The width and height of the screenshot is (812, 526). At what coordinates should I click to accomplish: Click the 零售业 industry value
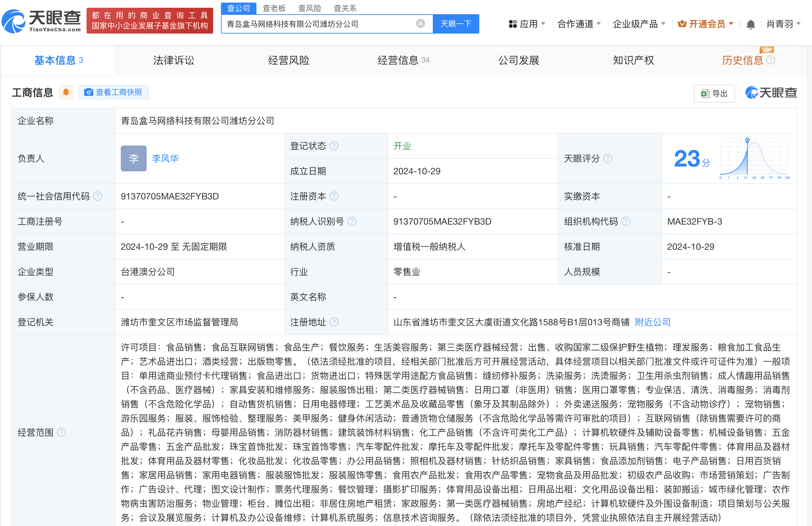pyautogui.click(x=407, y=272)
